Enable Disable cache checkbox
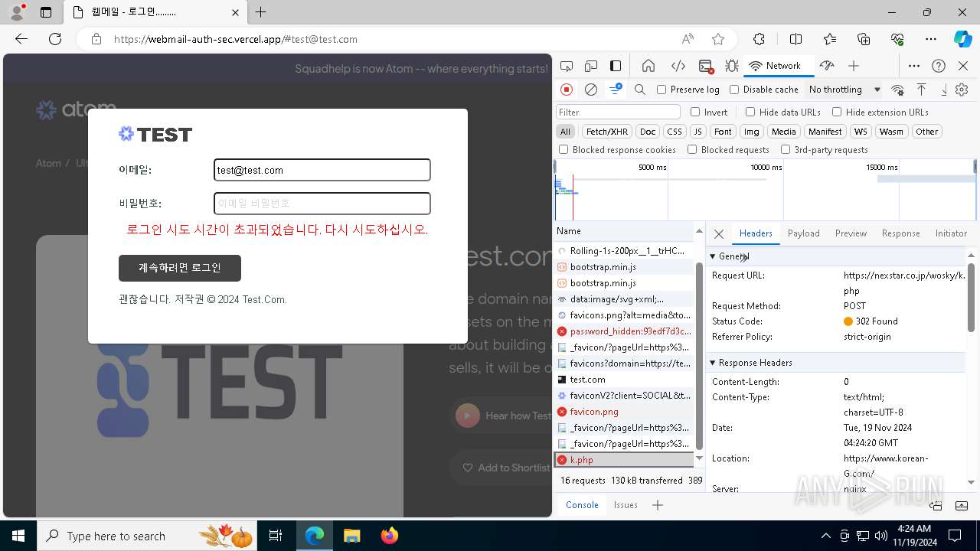This screenshot has height=551, width=980. 734,90
